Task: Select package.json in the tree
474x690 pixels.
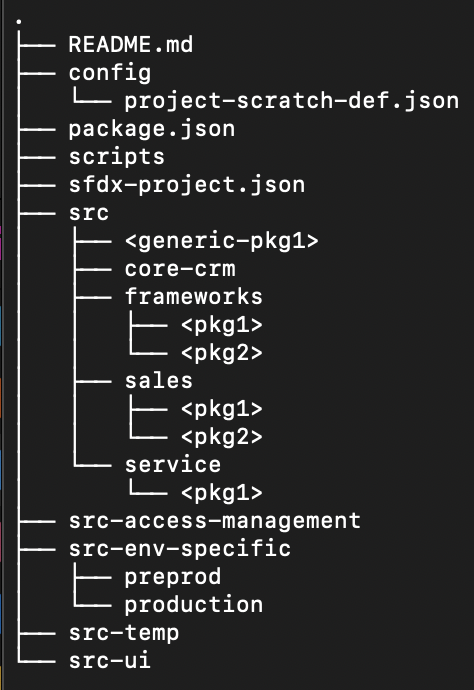Action: [152, 129]
